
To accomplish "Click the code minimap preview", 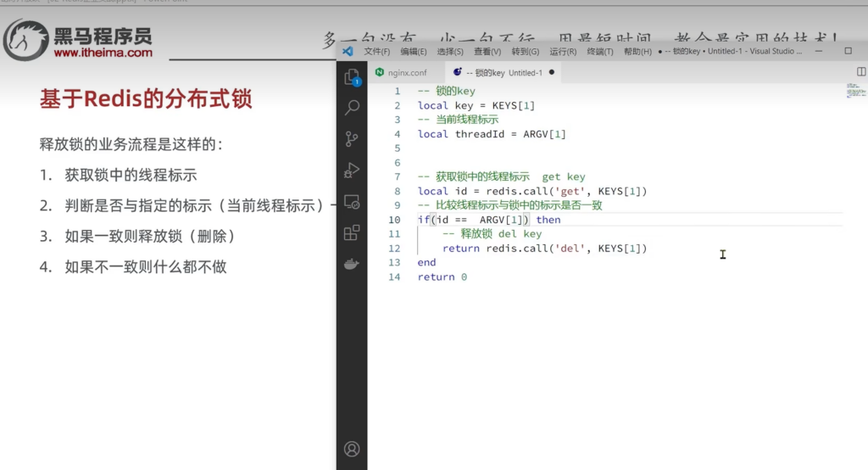I will 855,91.
